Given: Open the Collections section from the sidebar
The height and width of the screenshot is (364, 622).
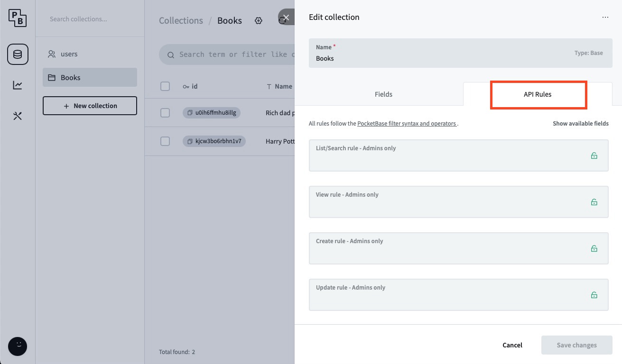Looking at the screenshot, I should tap(18, 54).
